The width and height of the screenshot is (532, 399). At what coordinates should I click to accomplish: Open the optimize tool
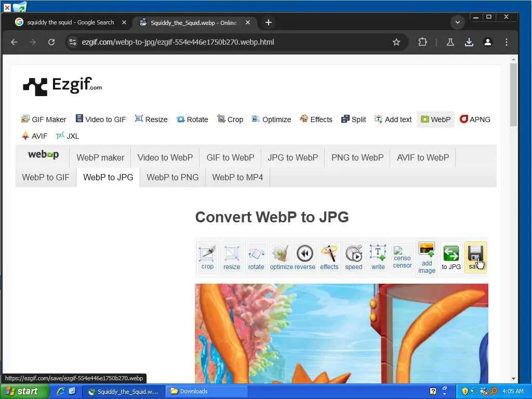coord(281,257)
